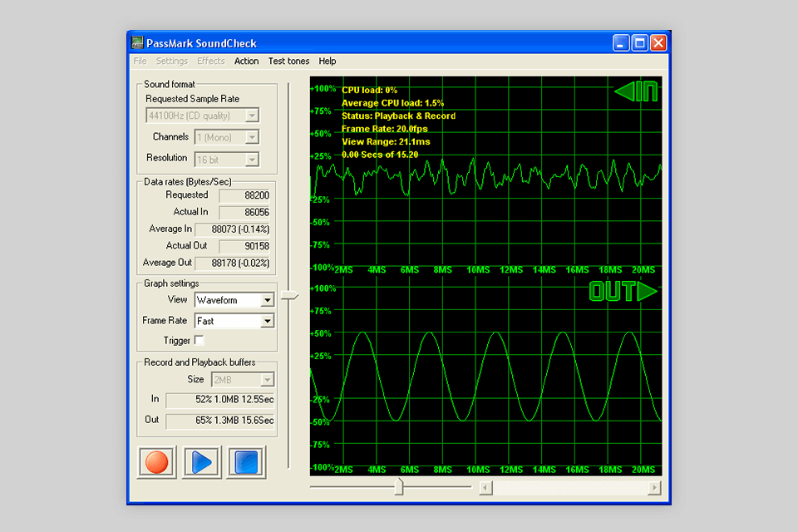Viewport: 798px width, 532px height.
Task: Click the blue Stop square button
Action: point(246,462)
